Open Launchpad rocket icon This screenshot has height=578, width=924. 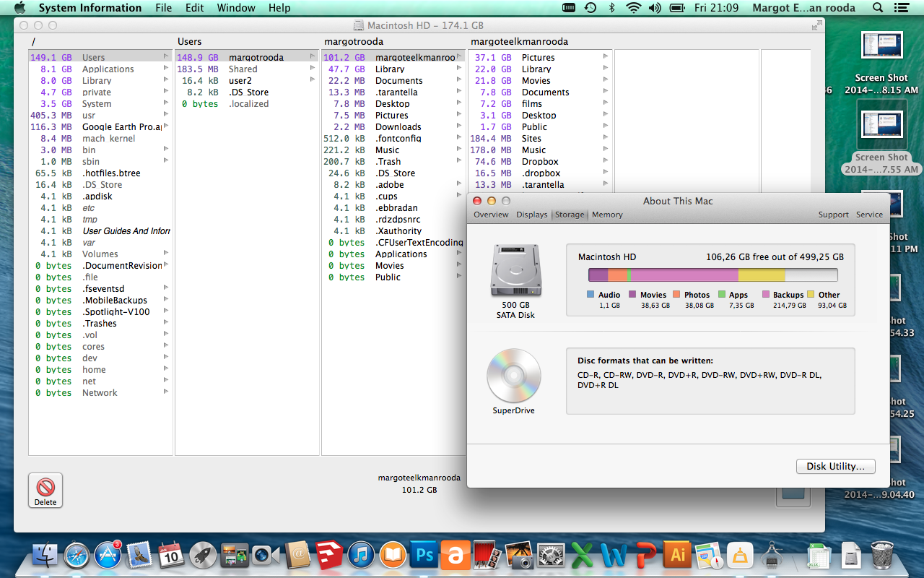point(203,555)
